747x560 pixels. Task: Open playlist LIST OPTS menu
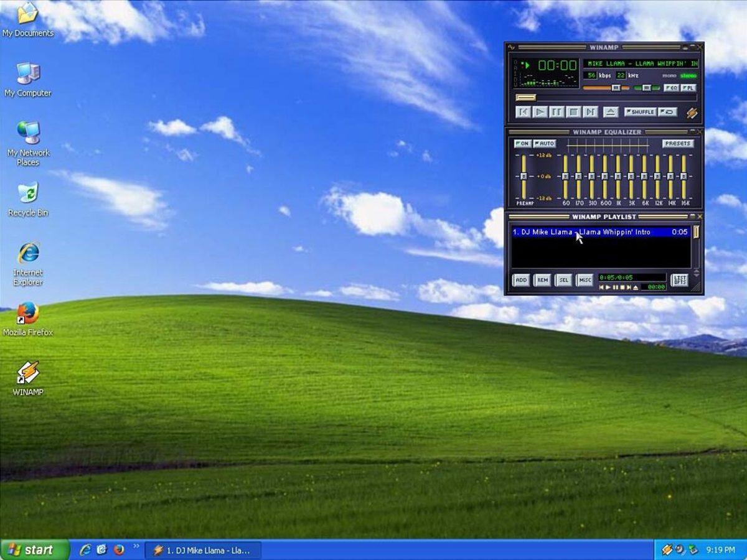click(x=679, y=280)
